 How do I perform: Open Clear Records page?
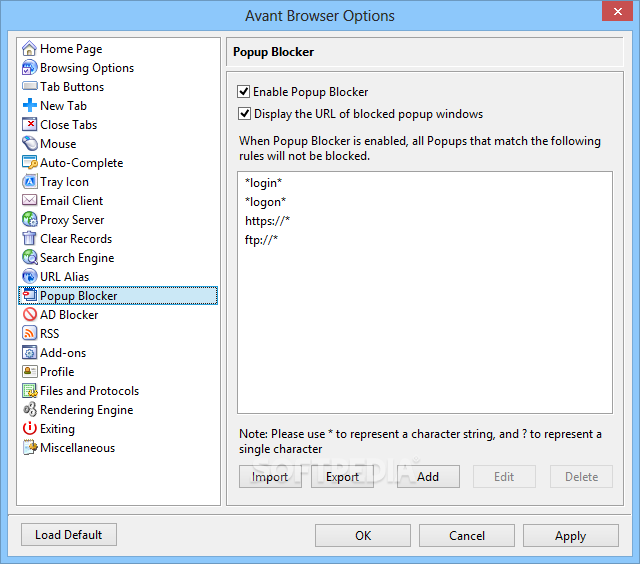(x=76, y=239)
